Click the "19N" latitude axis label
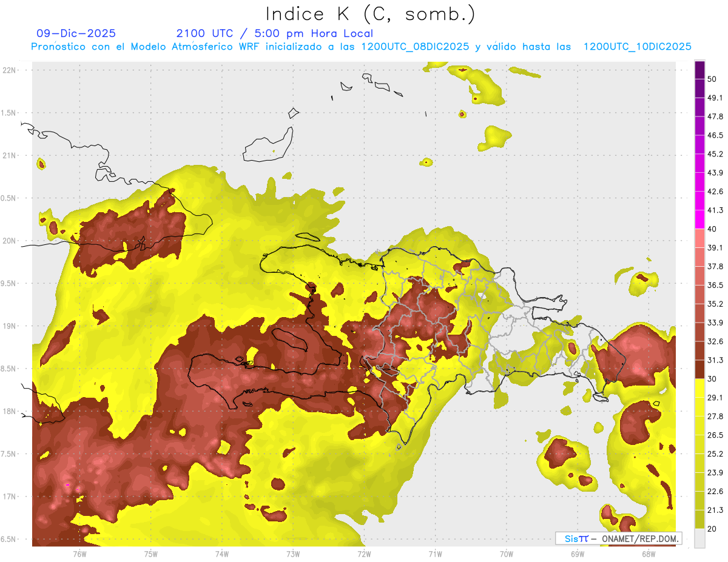This screenshot has height=562, width=728. point(10,326)
